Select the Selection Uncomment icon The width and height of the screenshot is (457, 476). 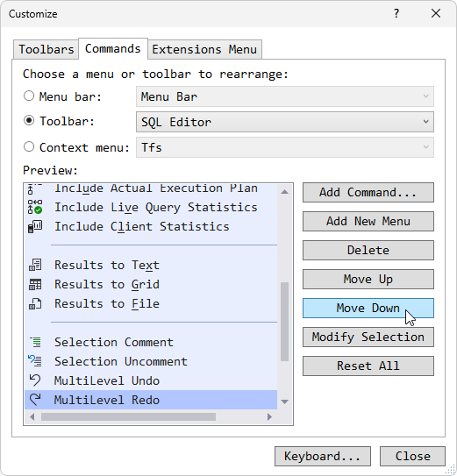tap(35, 361)
